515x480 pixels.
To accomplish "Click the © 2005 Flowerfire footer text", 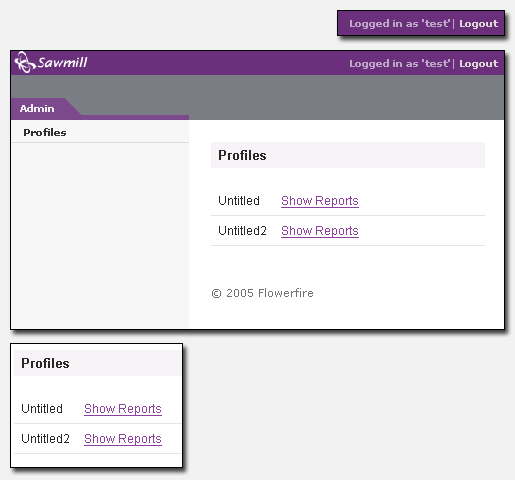I will 263,293.
